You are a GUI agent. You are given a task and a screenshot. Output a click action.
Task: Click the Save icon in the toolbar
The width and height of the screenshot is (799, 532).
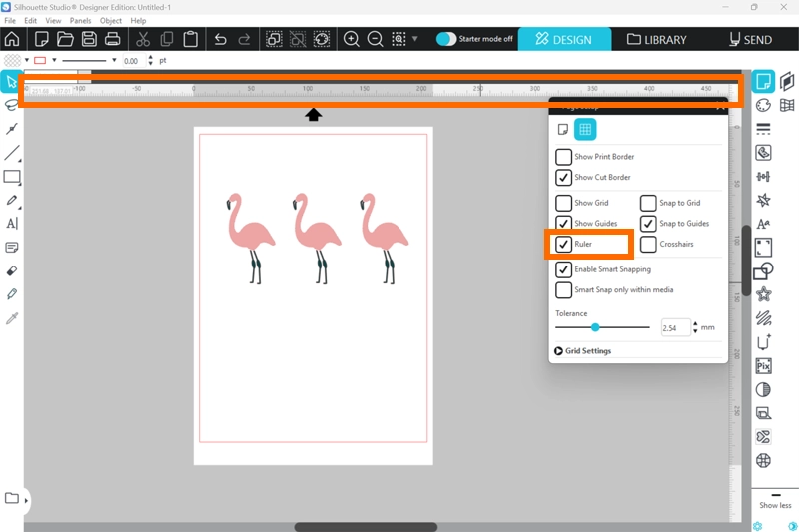click(x=89, y=40)
